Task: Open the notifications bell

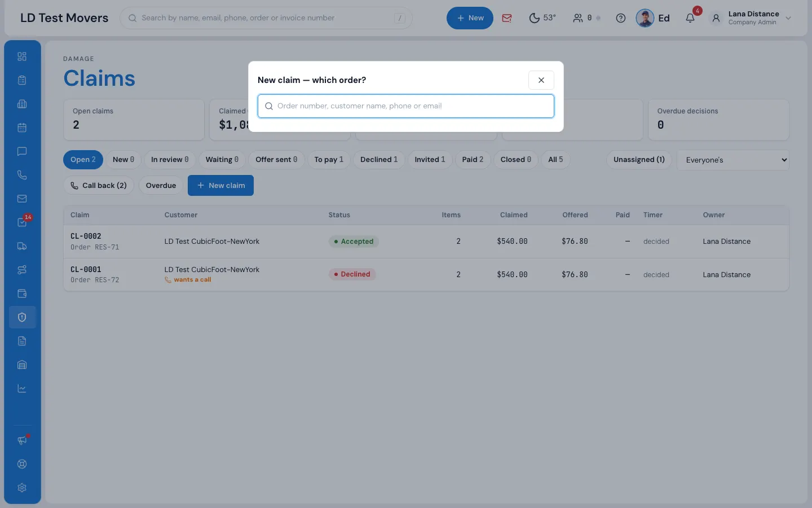Action: (690, 18)
